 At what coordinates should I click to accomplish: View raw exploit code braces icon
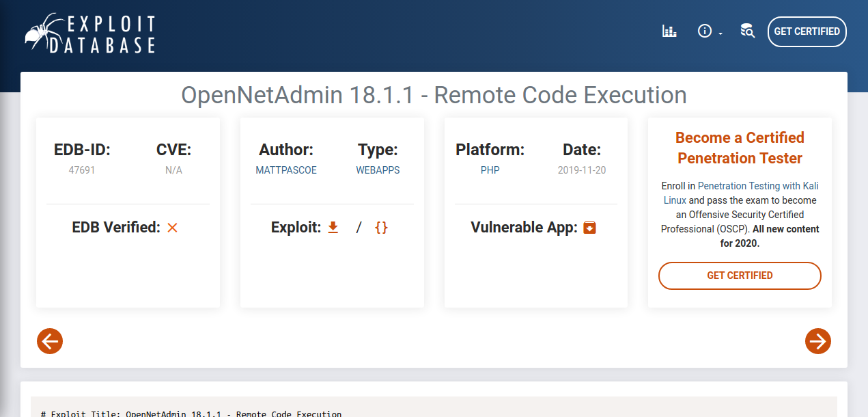click(x=381, y=228)
